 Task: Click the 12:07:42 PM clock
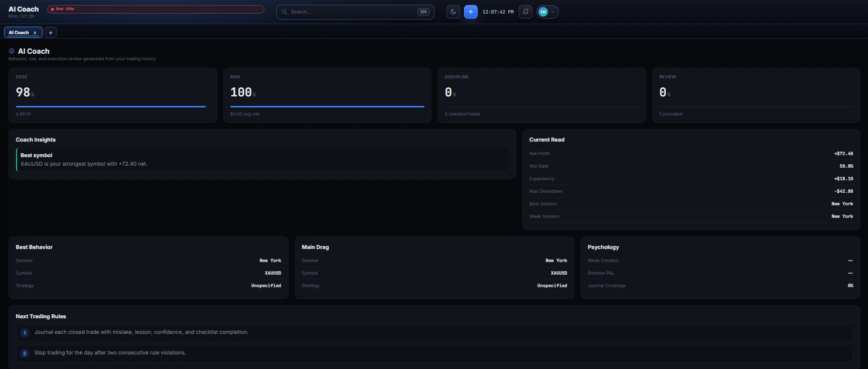[498, 12]
